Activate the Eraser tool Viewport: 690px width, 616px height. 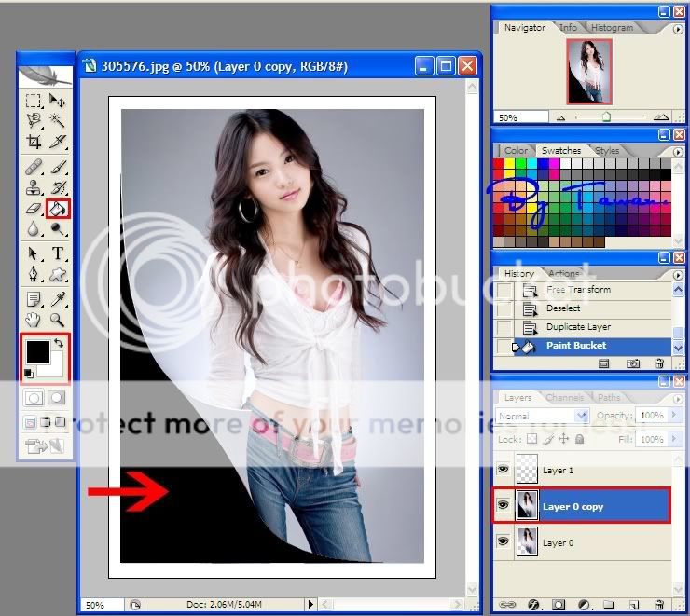pos(34,209)
